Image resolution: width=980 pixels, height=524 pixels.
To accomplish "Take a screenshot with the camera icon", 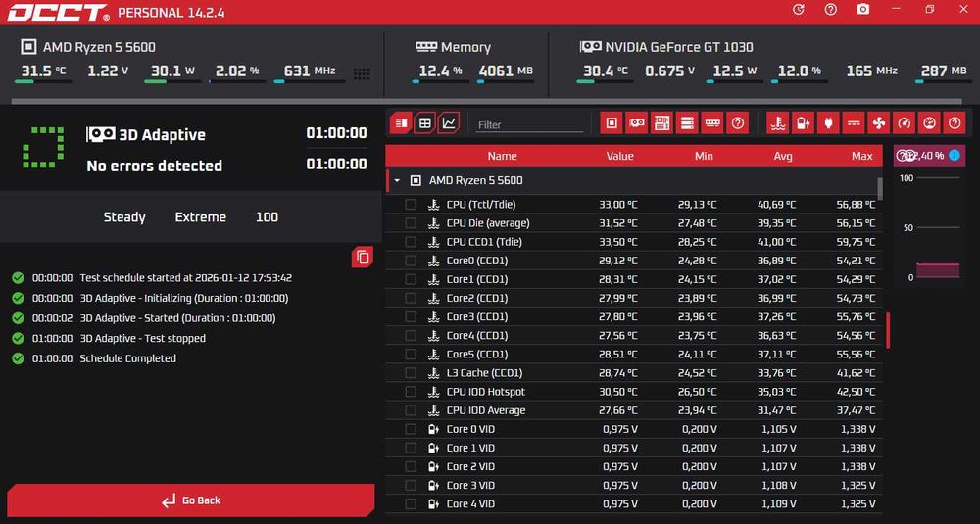I will click(863, 10).
